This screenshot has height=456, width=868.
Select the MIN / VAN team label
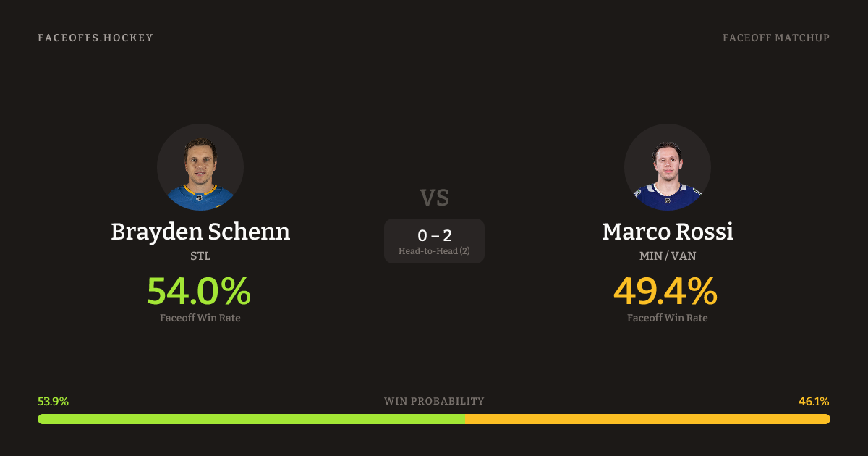point(668,256)
